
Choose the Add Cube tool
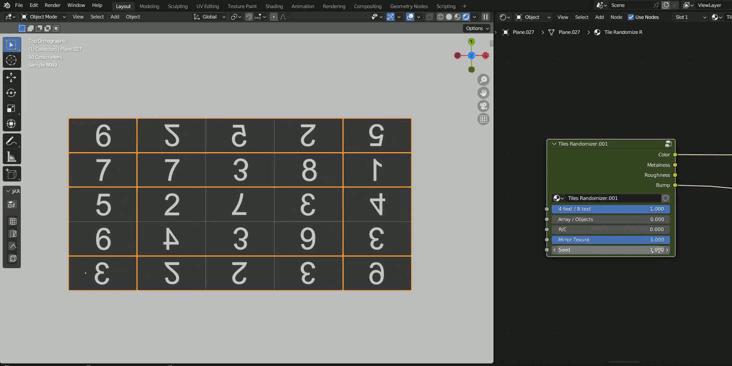pos(11,174)
